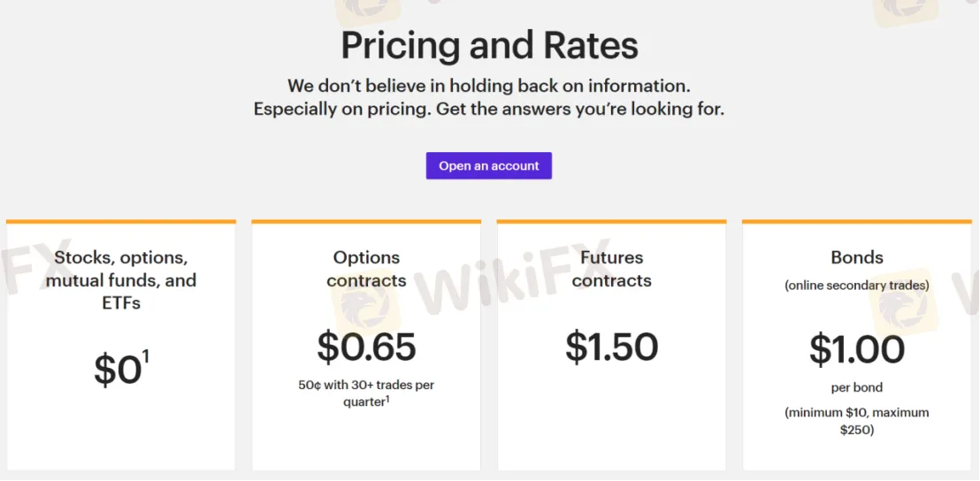Viewport: 980px width, 481px height.
Task: Click the Futures contracts card title
Action: click(611, 269)
